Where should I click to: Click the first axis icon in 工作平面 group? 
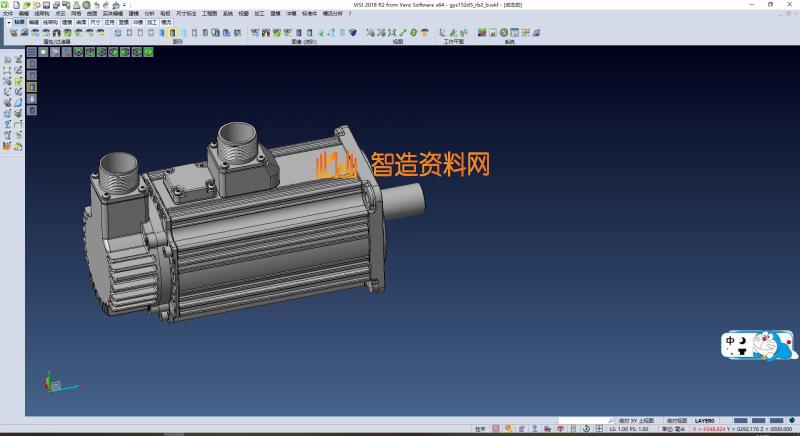click(x=442, y=33)
